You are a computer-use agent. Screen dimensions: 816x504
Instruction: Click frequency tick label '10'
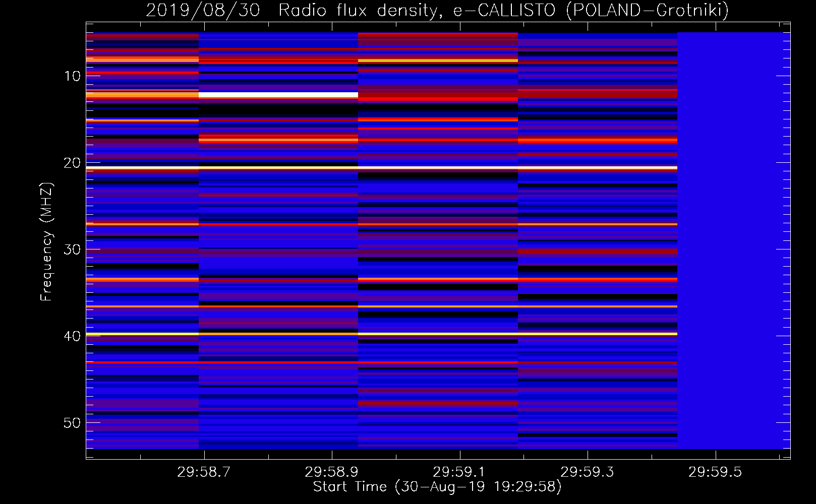(72, 76)
